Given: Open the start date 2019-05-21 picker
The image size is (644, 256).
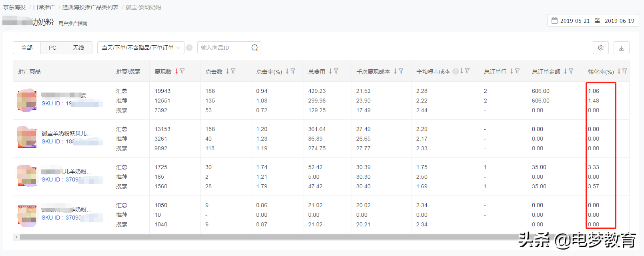Looking at the screenshot, I should pos(575,21).
